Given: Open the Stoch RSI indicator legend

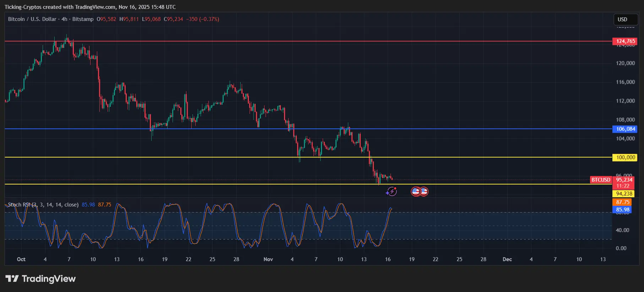Looking at the screenshot, I should click(x=43, y=205).
